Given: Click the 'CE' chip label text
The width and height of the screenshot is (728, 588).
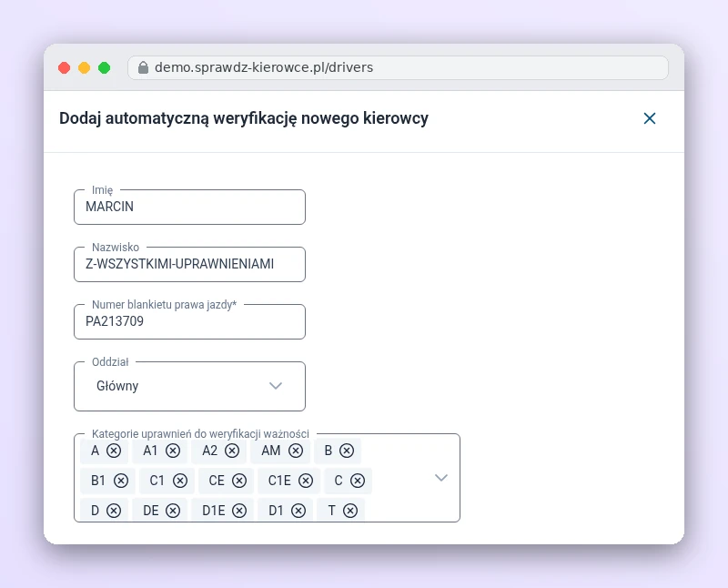Looking at the screenshot, I should click(x=217, y=481).
